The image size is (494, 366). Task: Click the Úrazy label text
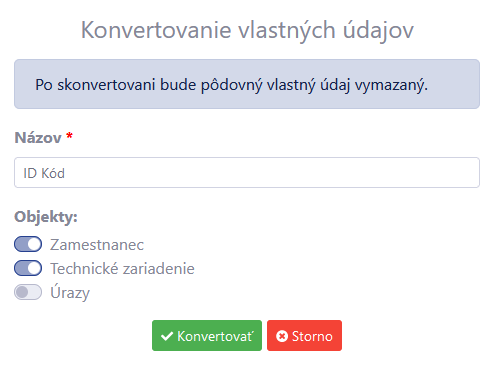click(70, 293)
